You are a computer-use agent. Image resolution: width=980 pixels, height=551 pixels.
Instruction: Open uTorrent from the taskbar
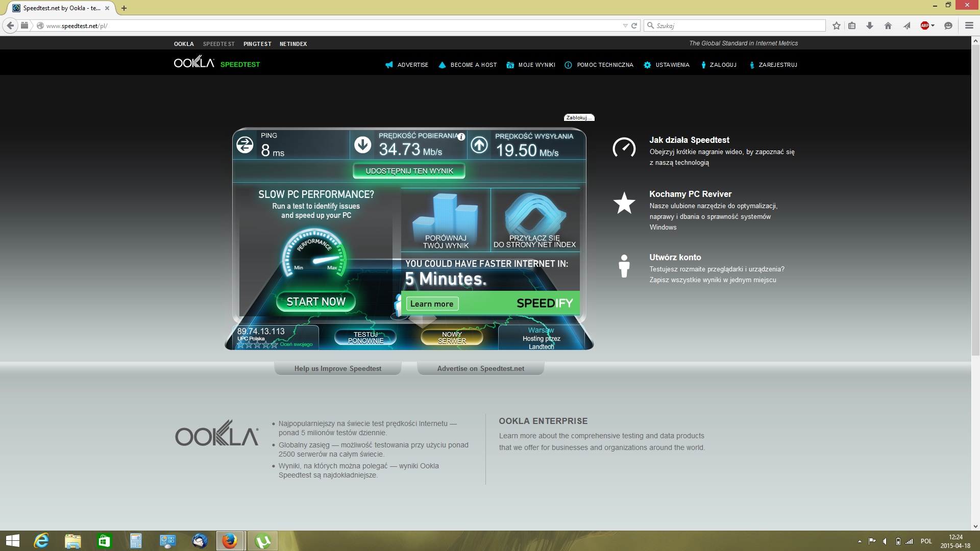(x=263, y=541)
